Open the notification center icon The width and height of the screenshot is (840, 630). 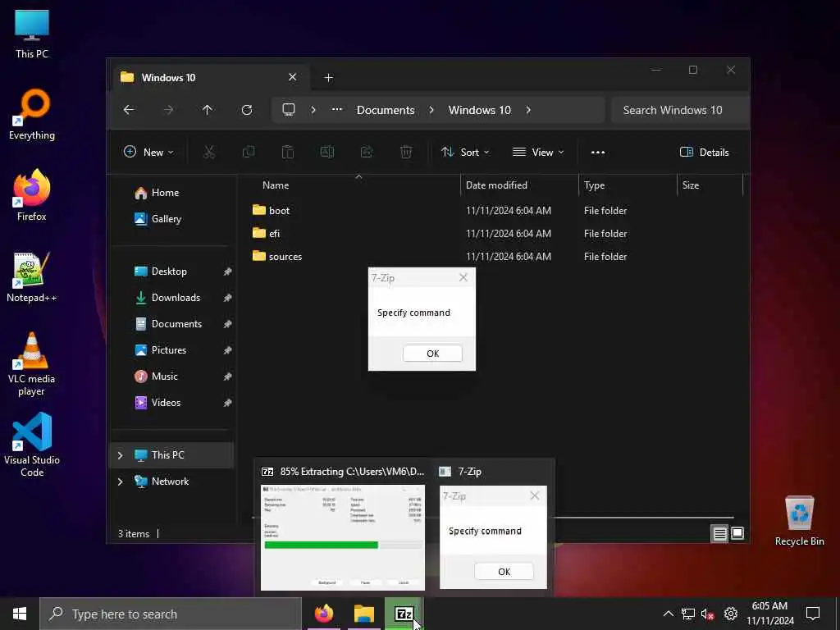point(813,614)
